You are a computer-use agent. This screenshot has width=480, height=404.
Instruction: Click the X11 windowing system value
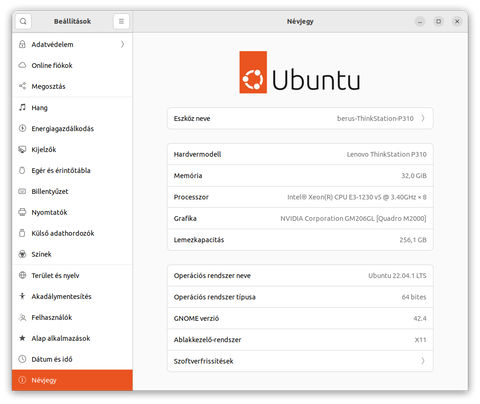(x=420, y=340)
